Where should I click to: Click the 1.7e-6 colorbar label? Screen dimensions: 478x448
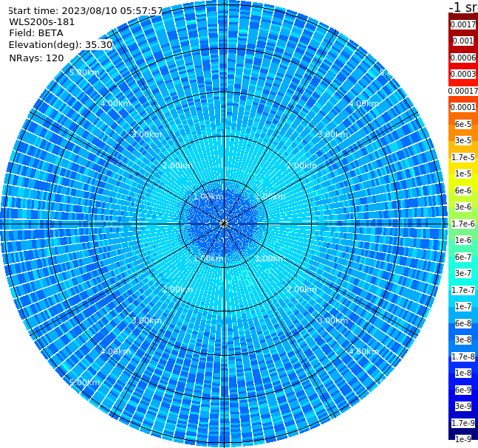pyautogui.click(x=463, y=224)
